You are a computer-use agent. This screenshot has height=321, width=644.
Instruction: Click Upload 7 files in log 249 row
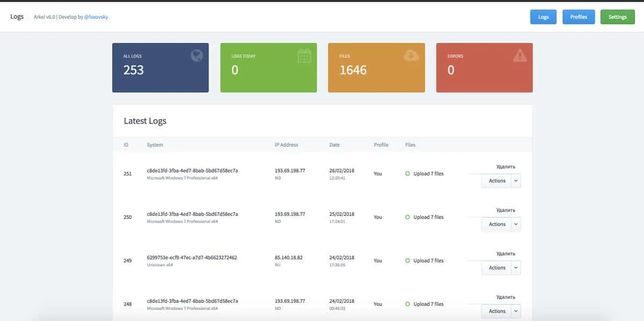429,261
